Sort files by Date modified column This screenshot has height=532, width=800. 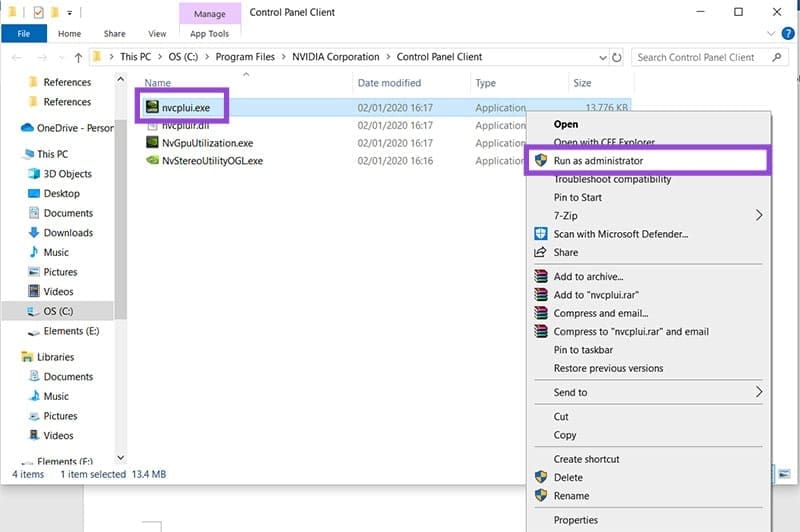click(x=389, y=83)
